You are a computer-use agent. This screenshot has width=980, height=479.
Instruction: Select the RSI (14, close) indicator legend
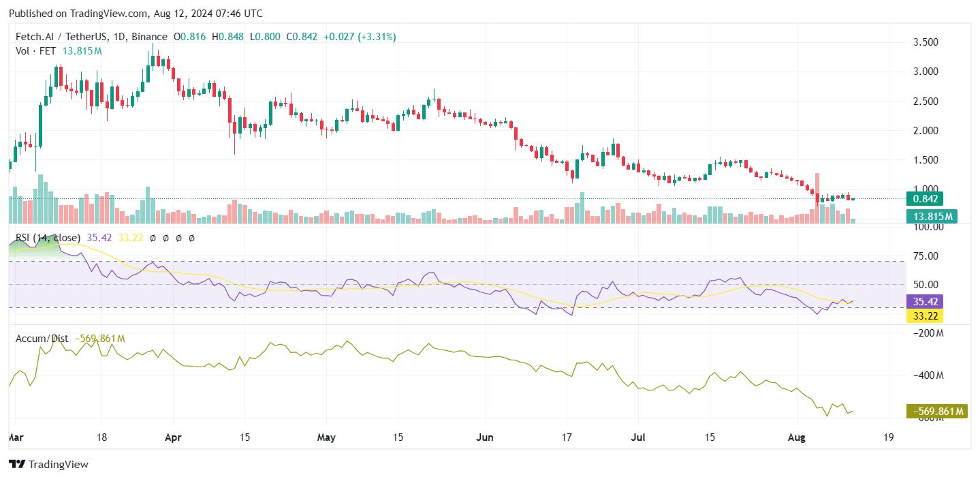click(x=48, y=238)
